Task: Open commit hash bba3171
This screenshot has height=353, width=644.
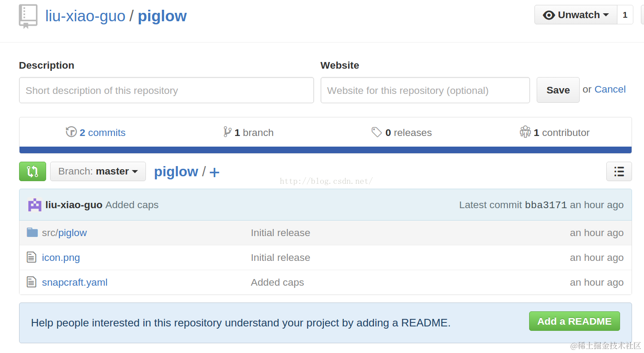Action: coord(546,205)
